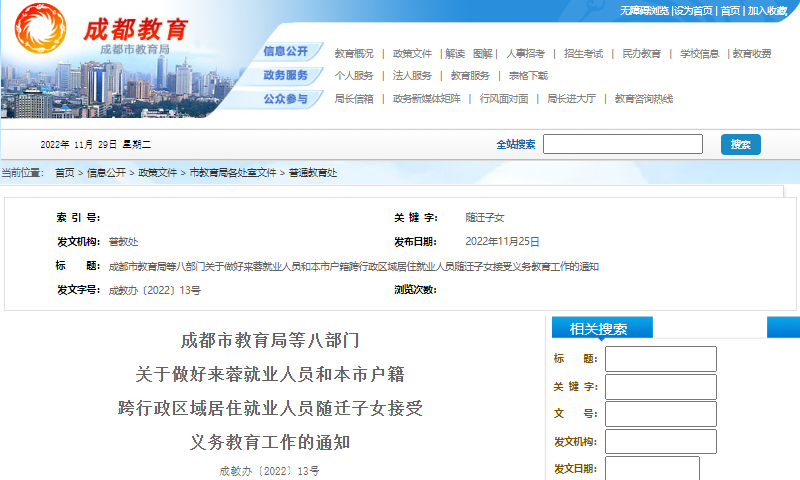Click the blue 搜索 button
Viewport: 800px width, 480px height.
click(741, 144)
